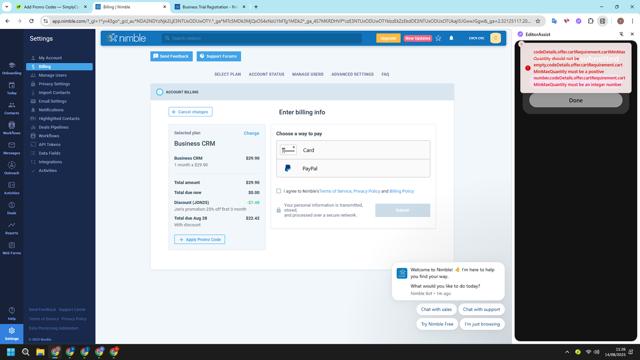Image resolution: width=640 pixels, height=360 pixels.
Task: Show hidden system tray icons
Action: pos(567,352)
